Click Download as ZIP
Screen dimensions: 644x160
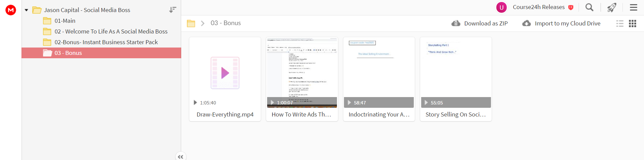[480, 23]
